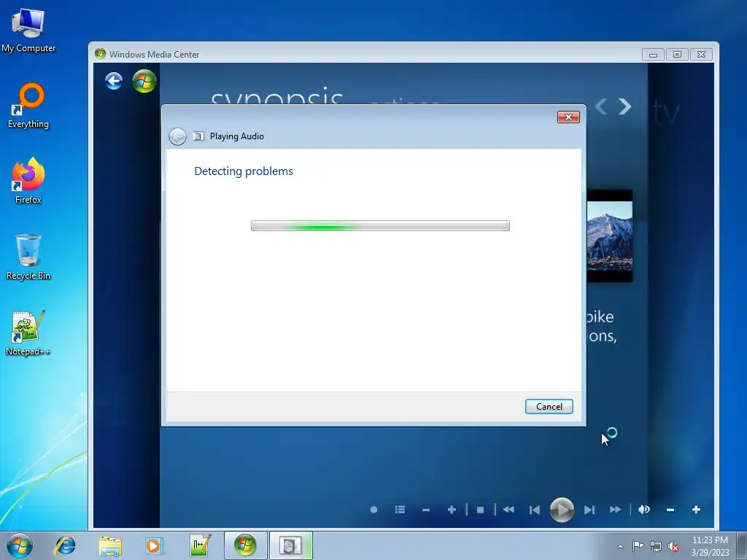Close the Playing Audio troubleshooter dialog
747x560 pixels.
[568, 117]
